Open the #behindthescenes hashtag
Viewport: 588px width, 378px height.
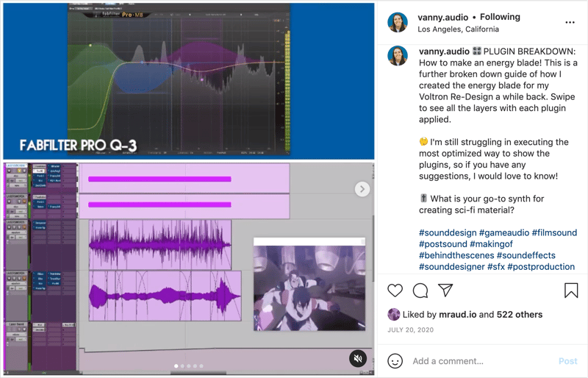click(456, 255)
